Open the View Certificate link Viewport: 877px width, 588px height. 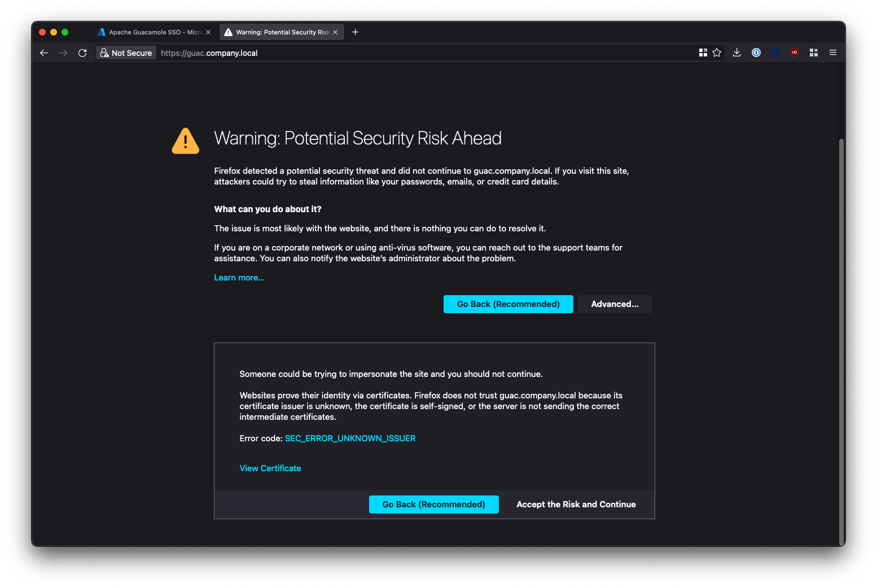coord(270,468)
